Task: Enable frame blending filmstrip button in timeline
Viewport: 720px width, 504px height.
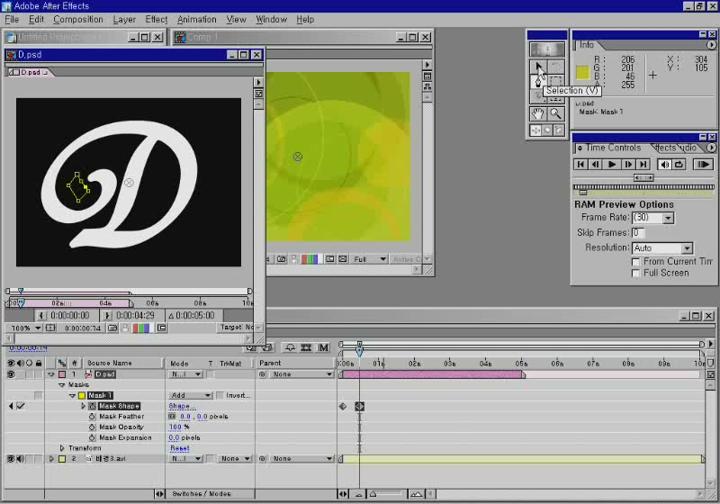Action: tap(306, 347)
